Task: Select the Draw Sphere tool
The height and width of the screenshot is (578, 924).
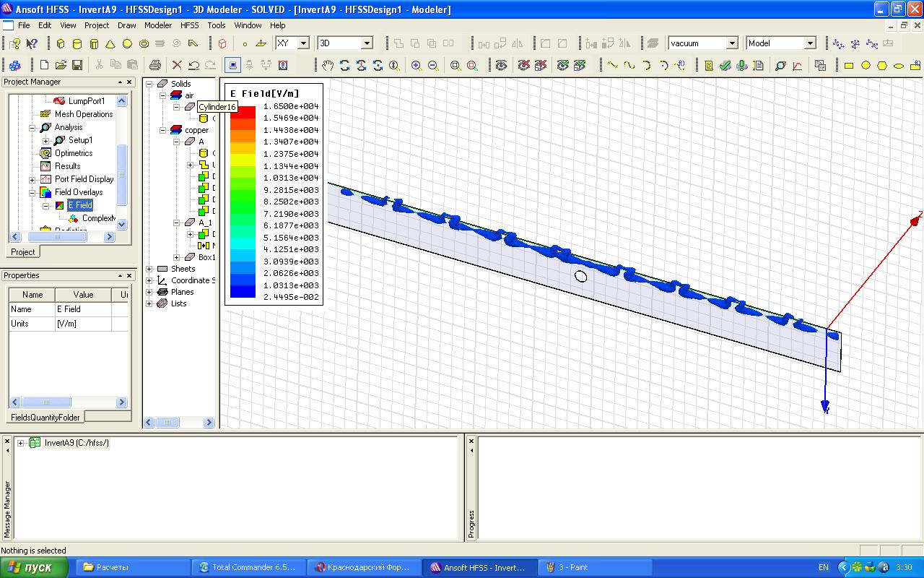Action: (x=127, y=43)
